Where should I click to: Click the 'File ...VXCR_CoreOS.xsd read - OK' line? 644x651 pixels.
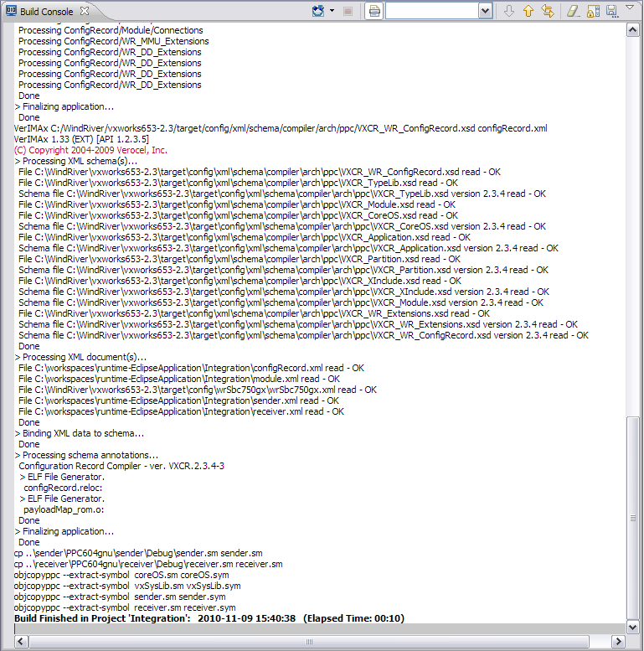(238, 215)
